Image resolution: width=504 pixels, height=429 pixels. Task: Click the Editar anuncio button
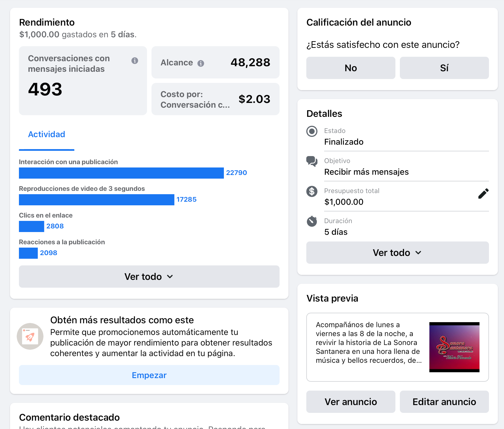pyautogui.click(x=444, y=402)
